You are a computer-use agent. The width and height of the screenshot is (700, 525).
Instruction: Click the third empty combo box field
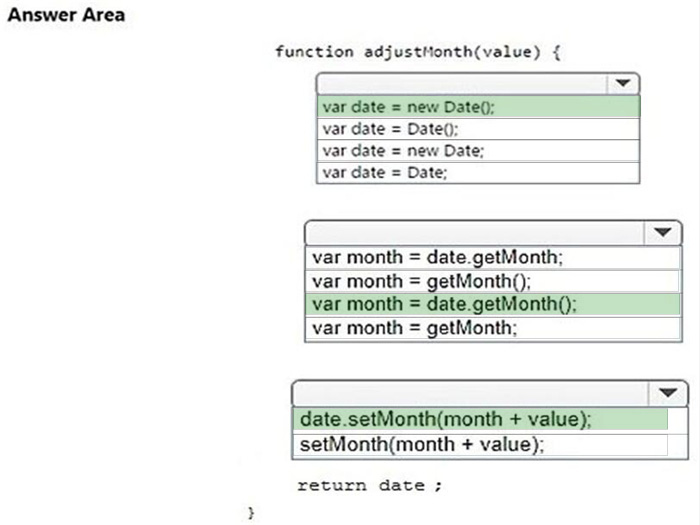click(471, 393)
